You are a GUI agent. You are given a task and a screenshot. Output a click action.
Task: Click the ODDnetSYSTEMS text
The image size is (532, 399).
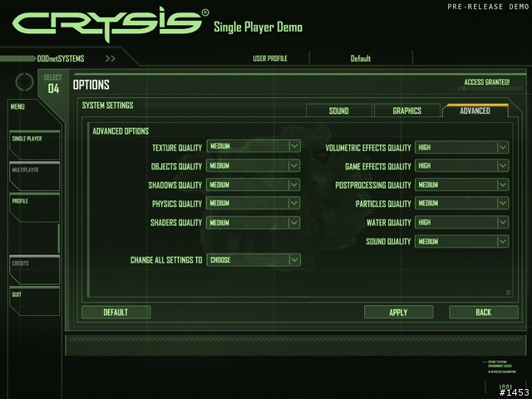coord(61,59)
